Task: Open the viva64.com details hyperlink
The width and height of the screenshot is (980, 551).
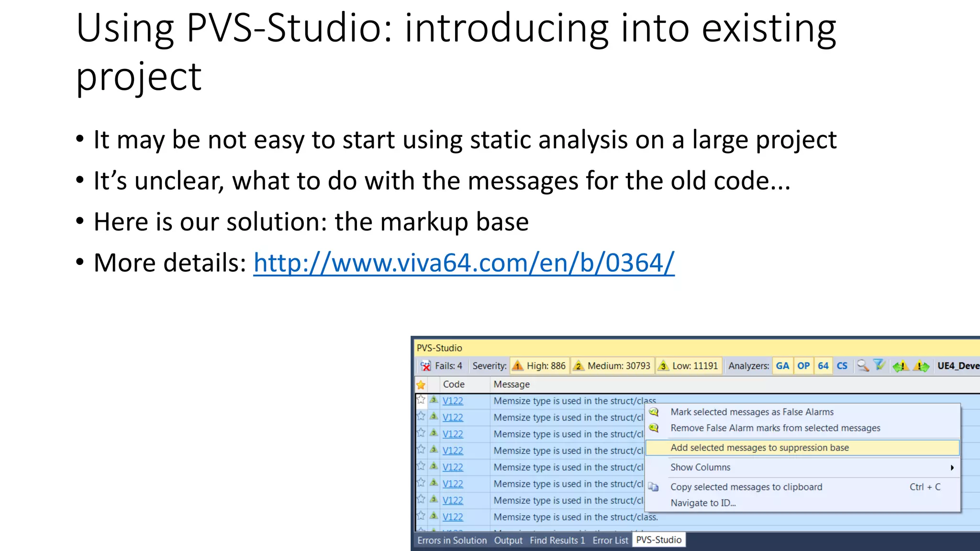Action: click(x=463, y=263)
